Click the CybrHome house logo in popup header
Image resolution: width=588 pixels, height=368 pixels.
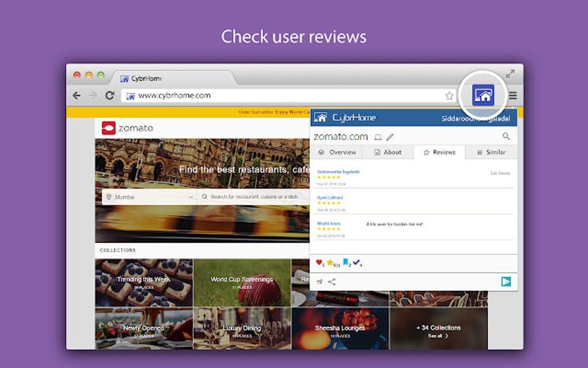coord(321,118)
